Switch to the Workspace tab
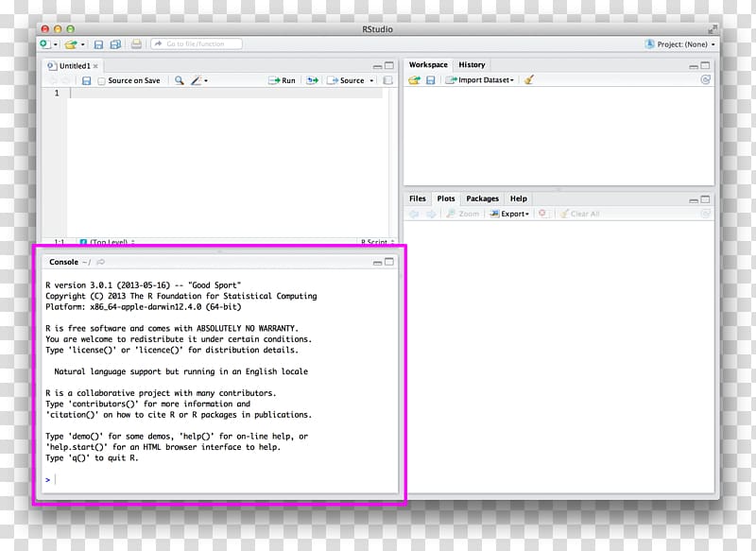The width and height of the screenshot is (756, 551). click(x=428, y=64)
